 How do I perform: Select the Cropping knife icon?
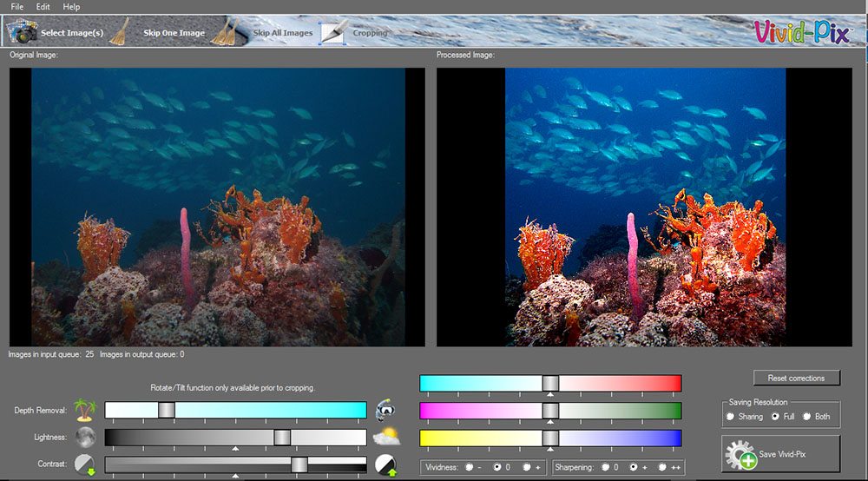334,32
